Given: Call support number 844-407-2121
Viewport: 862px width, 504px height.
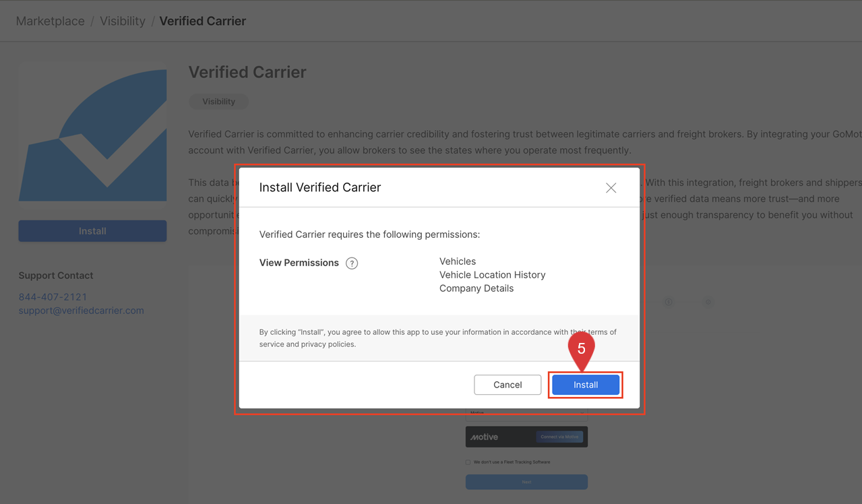Looking at the screenshot, I should [x=53, y=296].
